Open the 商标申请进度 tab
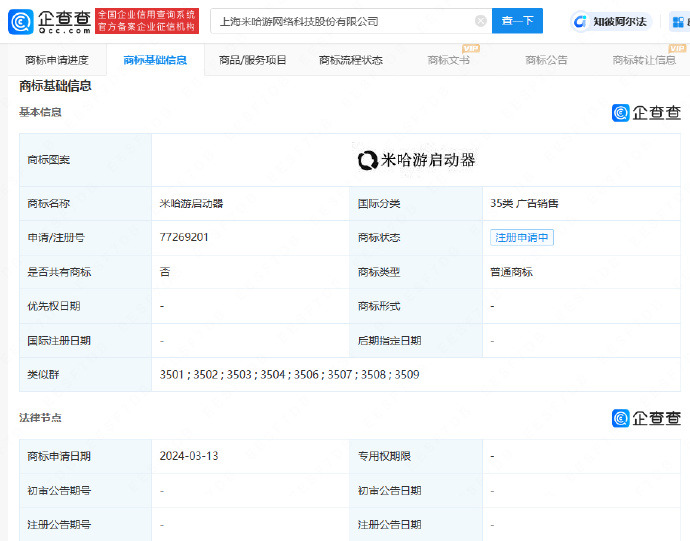 click(x=57, y=60)
